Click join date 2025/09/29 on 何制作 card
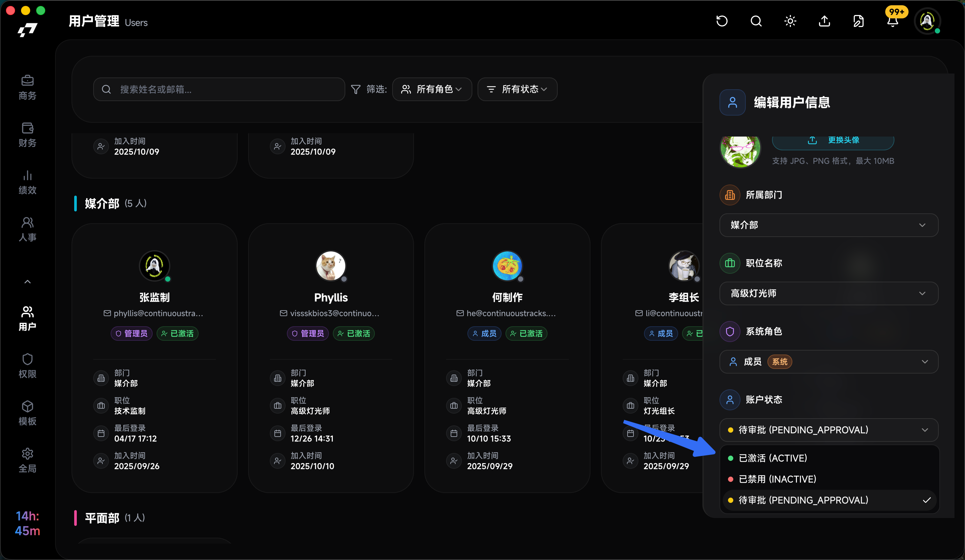Viewport: 965px width, 560px height. point(490,466)
